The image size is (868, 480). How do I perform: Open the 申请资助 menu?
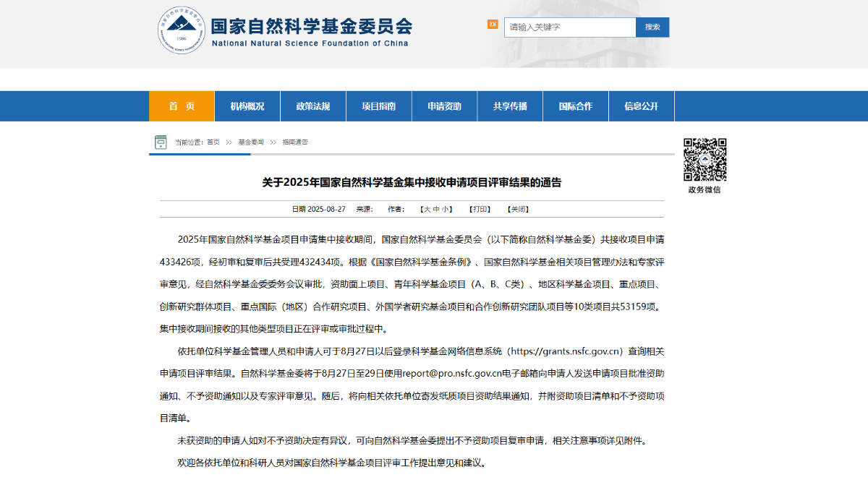click(444, 106)
